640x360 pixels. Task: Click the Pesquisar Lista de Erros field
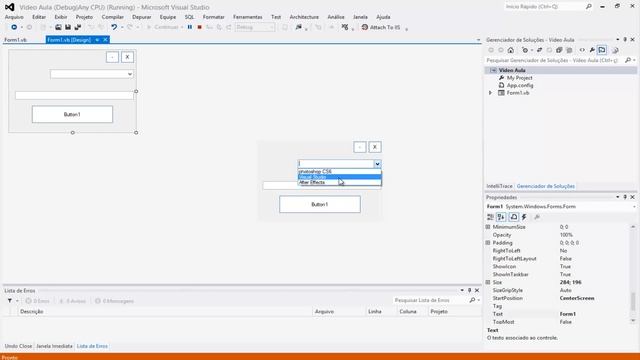click(x=430, y=300)
